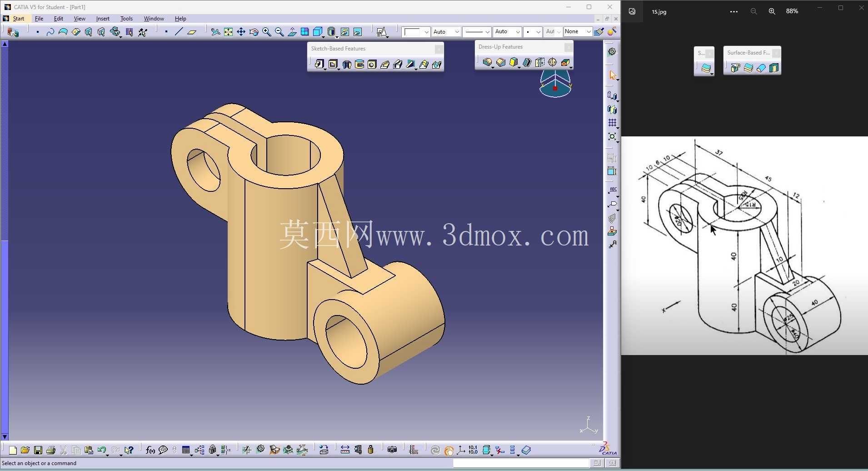
Task: Select the Pocket tool in Sketch-Based Features
Action: 333,64
